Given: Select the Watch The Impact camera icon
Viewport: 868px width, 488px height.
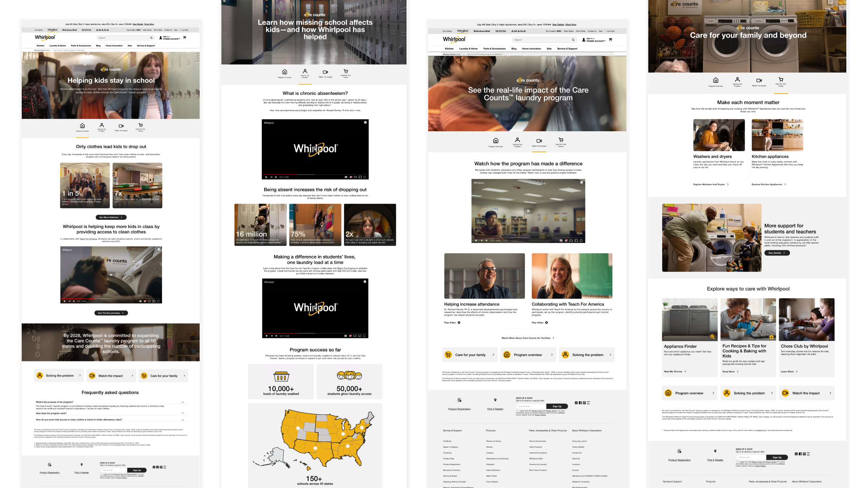Looking at the screenshot, I should [121, 126].
